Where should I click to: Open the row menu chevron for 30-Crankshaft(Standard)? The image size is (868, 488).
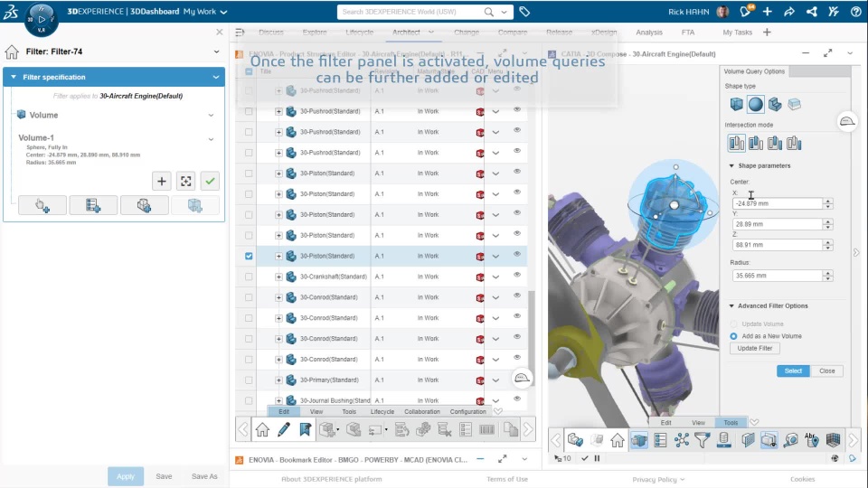pyautogui.click(x=496, y=277)
